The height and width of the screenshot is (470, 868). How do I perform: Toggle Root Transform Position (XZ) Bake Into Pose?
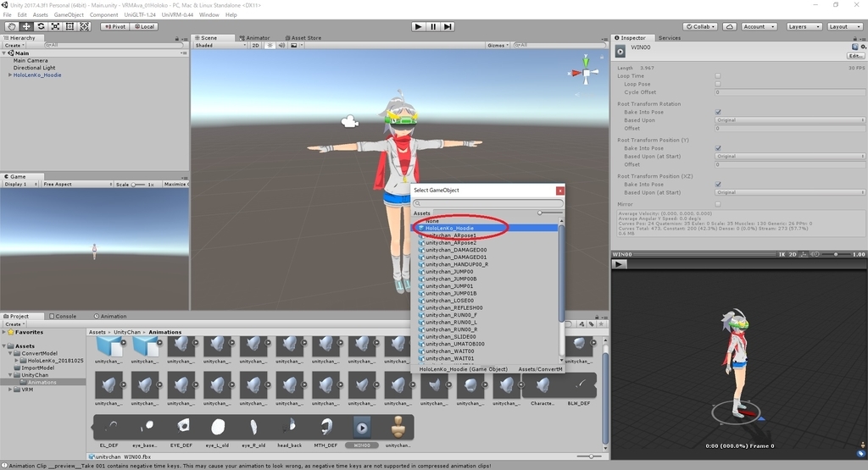click(718, 184)
